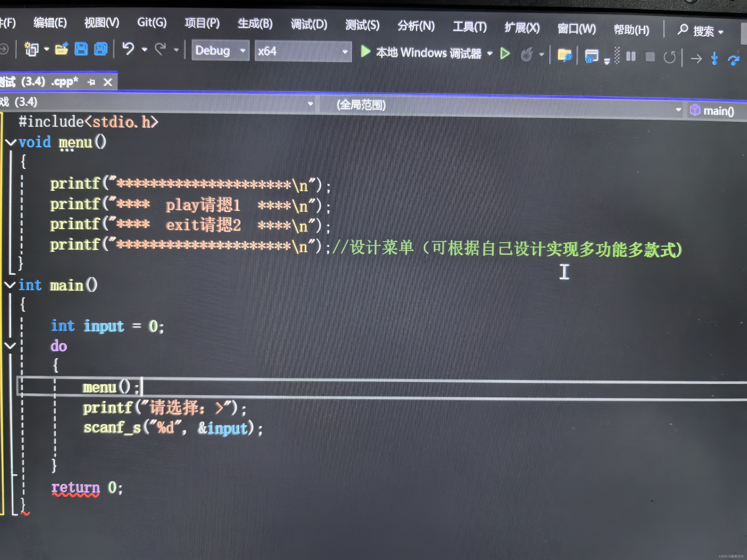Collapse the int main() function block
Image resolution: width=747 pixels, height=560 pixels.
[x=10, y=285]
